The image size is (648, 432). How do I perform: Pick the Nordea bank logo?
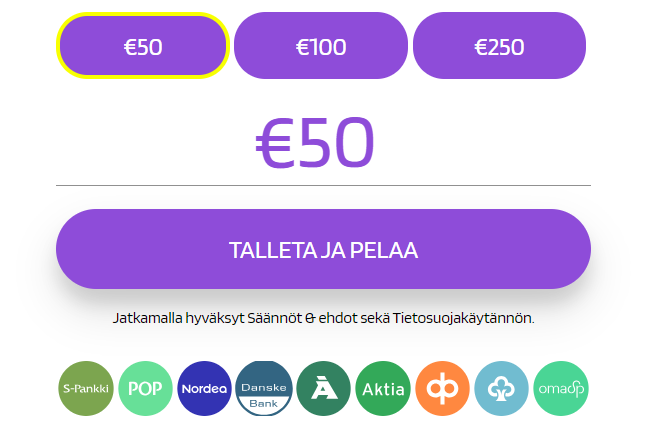205,388
